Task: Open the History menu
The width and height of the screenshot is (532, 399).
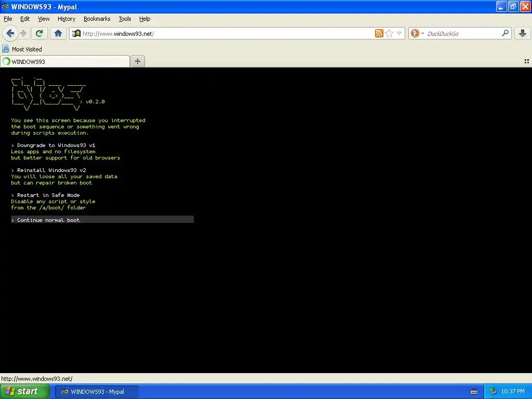Action: click(x=66, y=19)
